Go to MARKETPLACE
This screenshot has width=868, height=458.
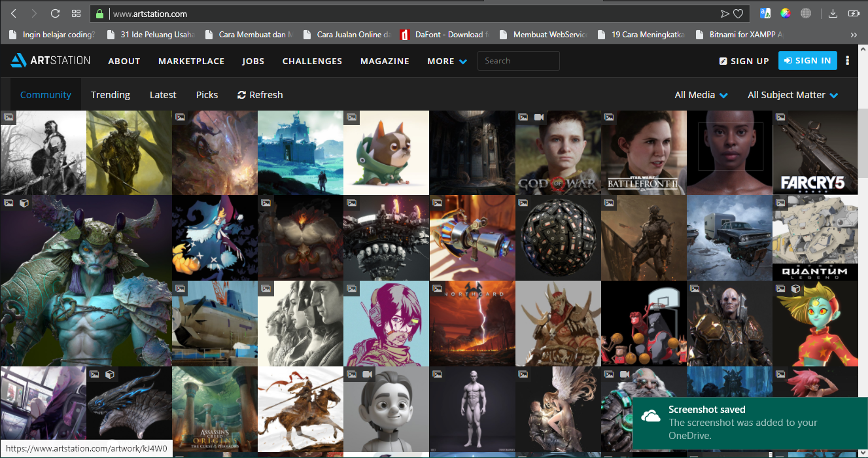[191, 61]
